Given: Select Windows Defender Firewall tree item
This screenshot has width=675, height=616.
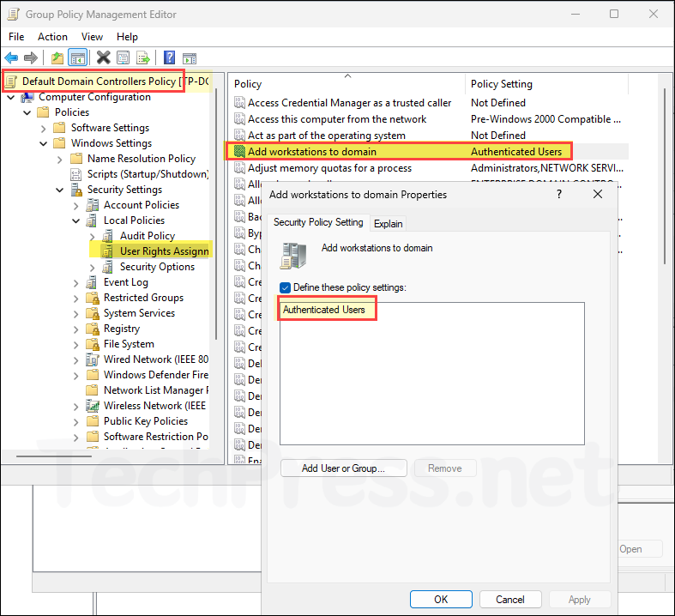Looking at the screenshot, I should (x=148, y=375).
